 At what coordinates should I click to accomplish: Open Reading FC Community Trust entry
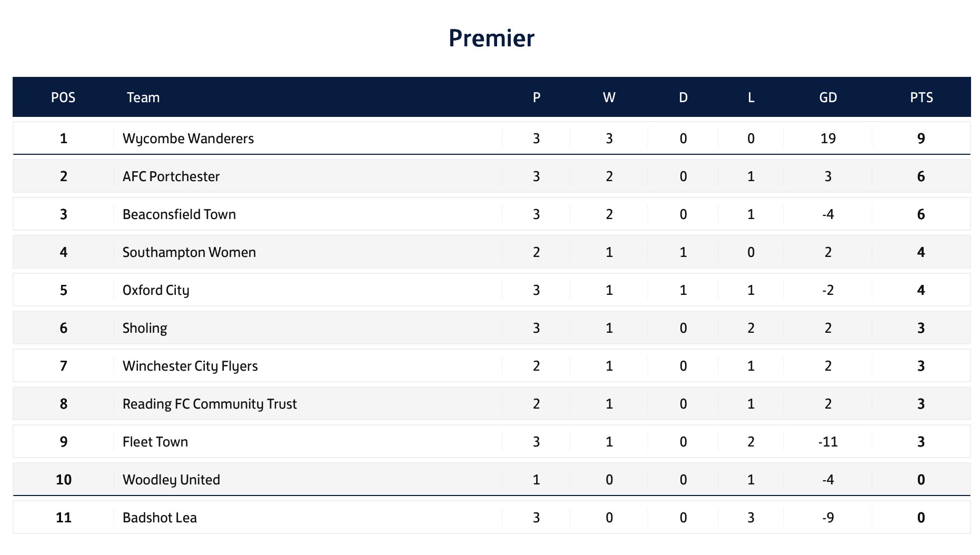(x=210, y=404)
